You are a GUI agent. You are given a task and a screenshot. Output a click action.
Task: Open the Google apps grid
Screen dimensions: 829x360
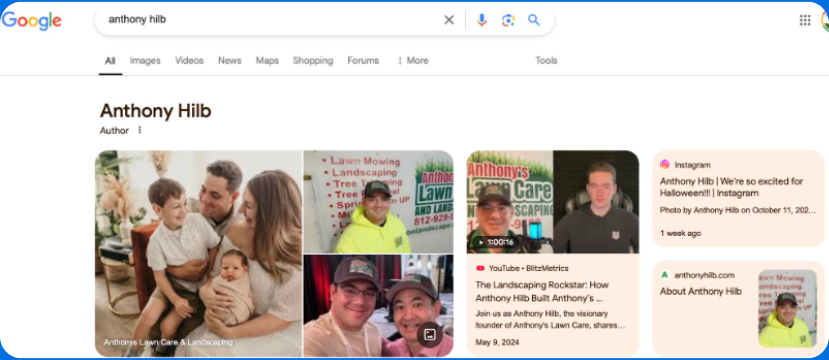[805, 20]
